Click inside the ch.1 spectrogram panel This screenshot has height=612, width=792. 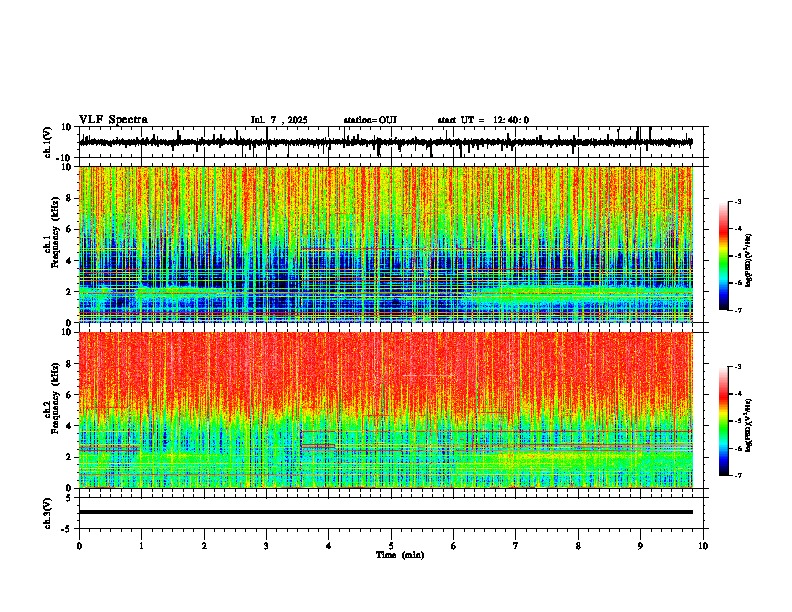point(386,244)
